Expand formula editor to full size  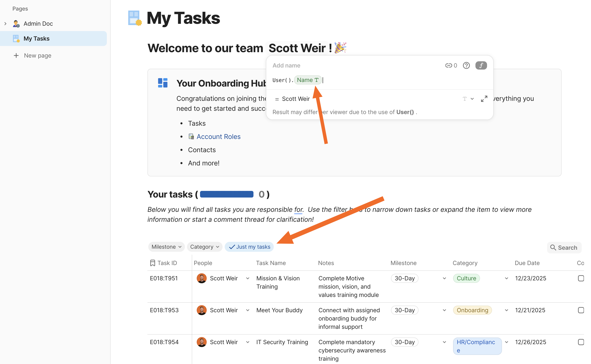click(x=484, y=99)
